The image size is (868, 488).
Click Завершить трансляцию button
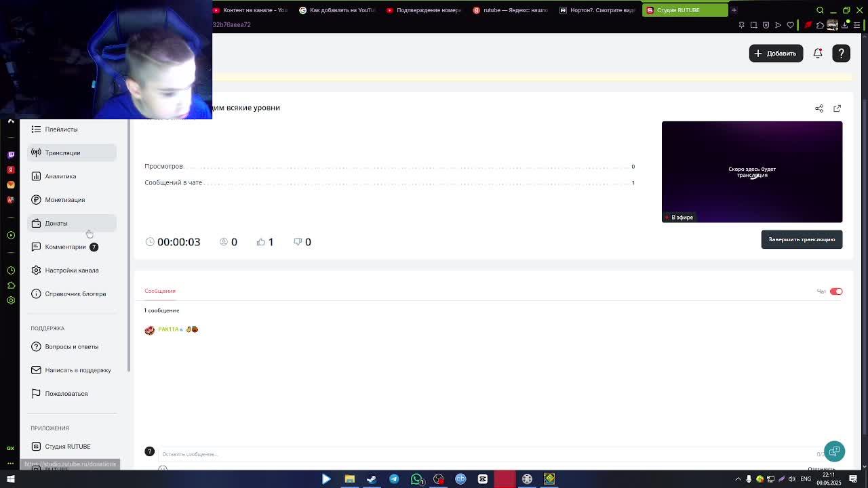(802, 239)
